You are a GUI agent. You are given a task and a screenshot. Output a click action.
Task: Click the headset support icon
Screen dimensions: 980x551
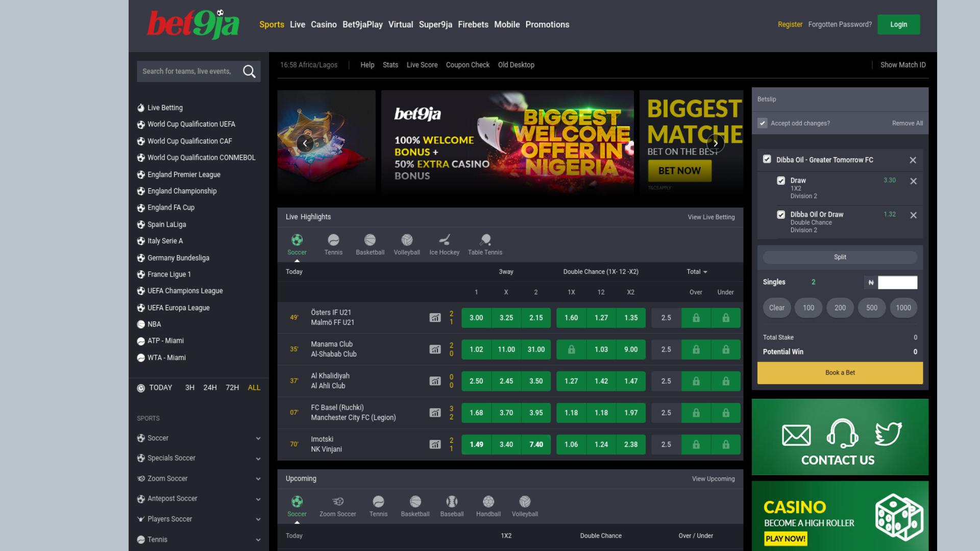click(x=842, y=433)
